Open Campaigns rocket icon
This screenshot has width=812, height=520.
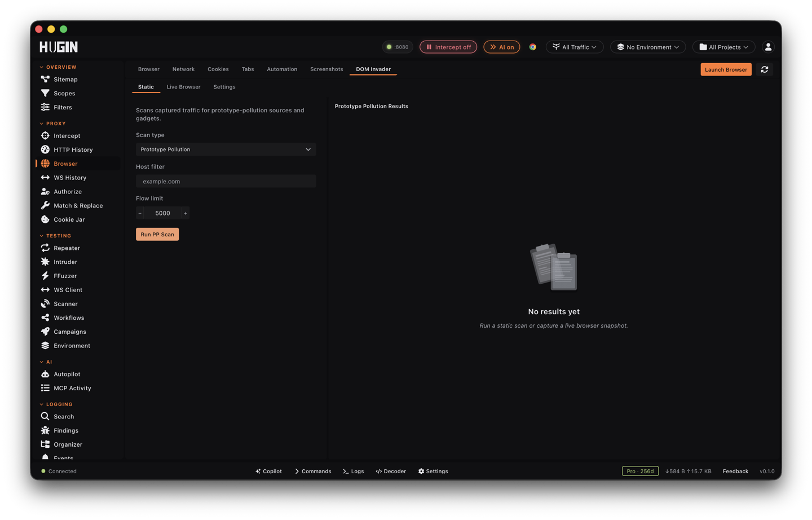pos(45,332)
